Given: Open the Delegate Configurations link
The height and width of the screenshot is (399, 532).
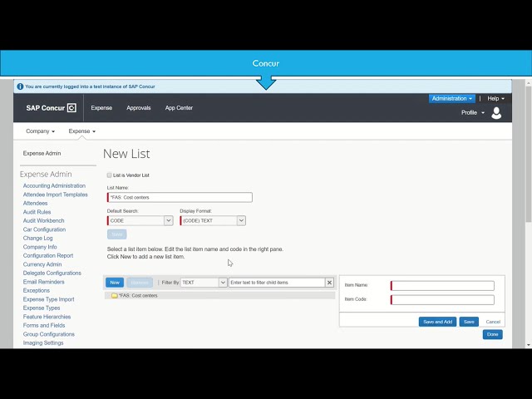Looking at the screenshot, I should pos(52,273).
